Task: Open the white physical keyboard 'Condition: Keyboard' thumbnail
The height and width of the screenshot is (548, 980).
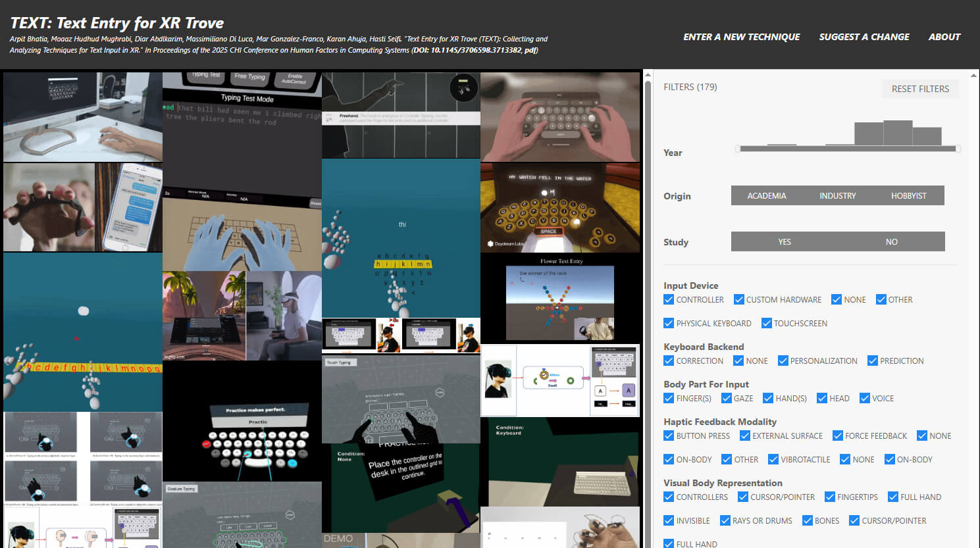Action: coord(560,462)
